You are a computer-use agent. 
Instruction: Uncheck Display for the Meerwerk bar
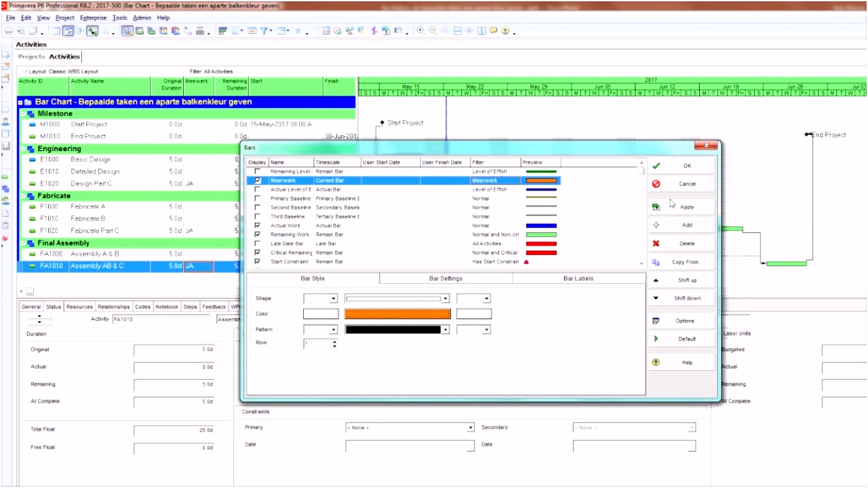click(257, 181)
